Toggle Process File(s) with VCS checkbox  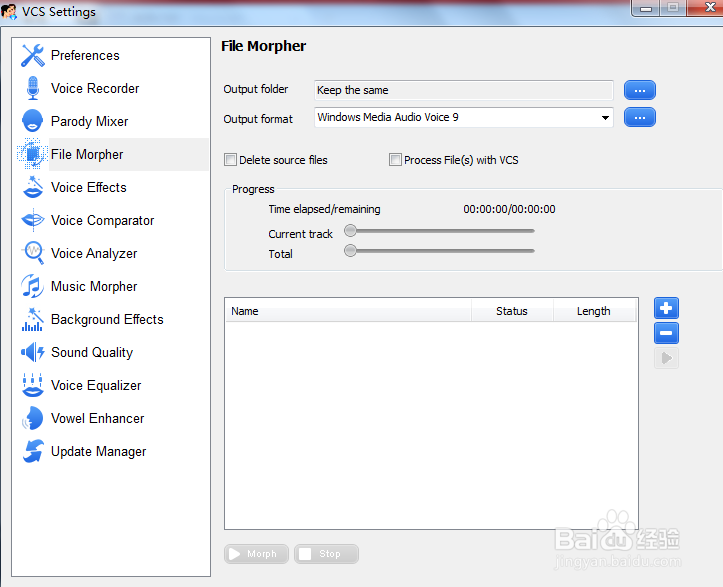(x=395, y=160)
